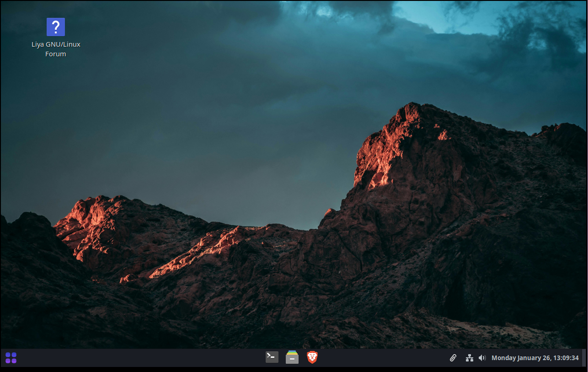Image resolution: width=588 pixels, height=372 pixels.
Task: Click the mountain wallpaper area of the desktop
Action: pyautogui.click(x=293, y=206)
